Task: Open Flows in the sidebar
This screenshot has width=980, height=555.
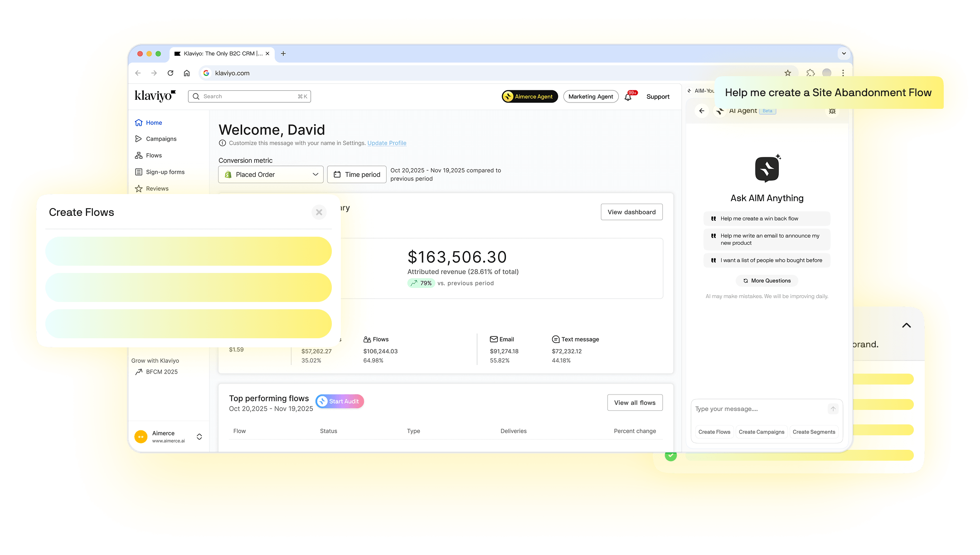Action: 154,156
